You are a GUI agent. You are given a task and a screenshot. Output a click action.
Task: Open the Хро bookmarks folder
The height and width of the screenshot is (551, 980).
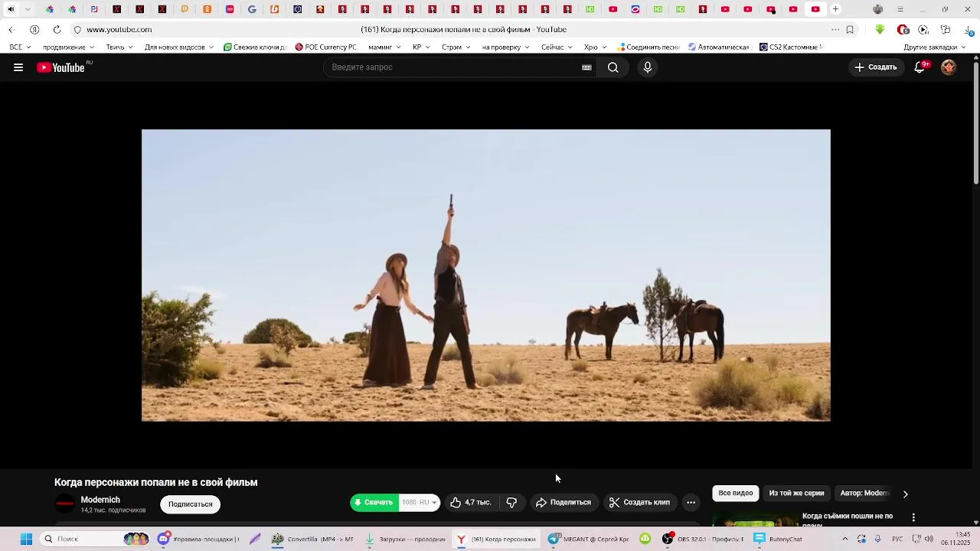coord(596,47)
